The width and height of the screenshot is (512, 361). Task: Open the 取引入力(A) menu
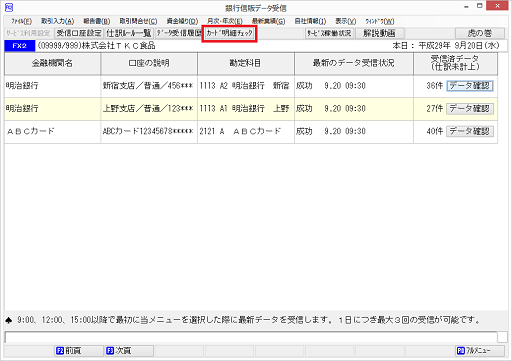57,21
